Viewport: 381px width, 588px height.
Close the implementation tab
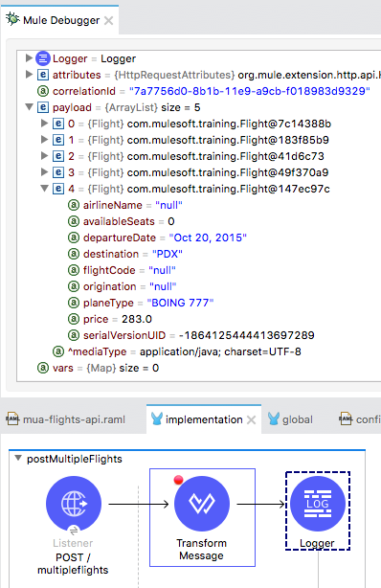click(x=252, y=420)
